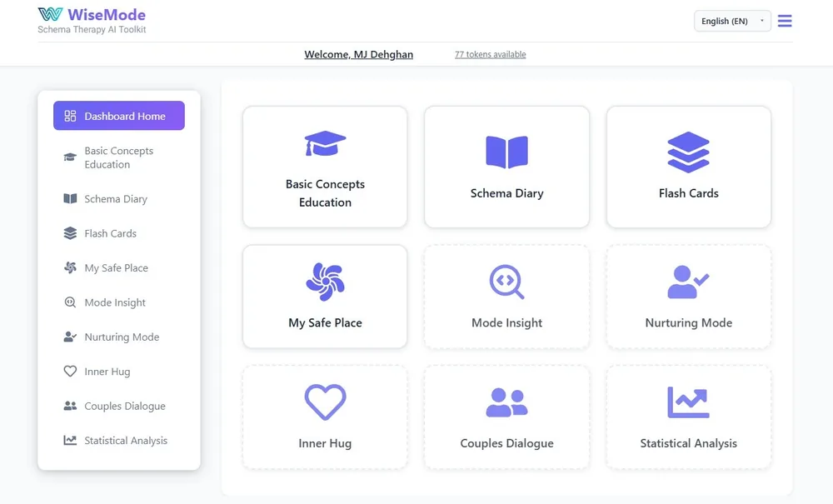
Task: Click the user-check icon in sidebar
Action: [70, 337]
